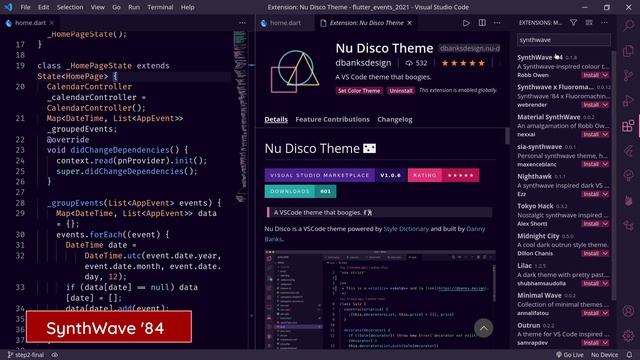Open the Danny Banks link
640x360 pixels.
[x=476, y=229]
